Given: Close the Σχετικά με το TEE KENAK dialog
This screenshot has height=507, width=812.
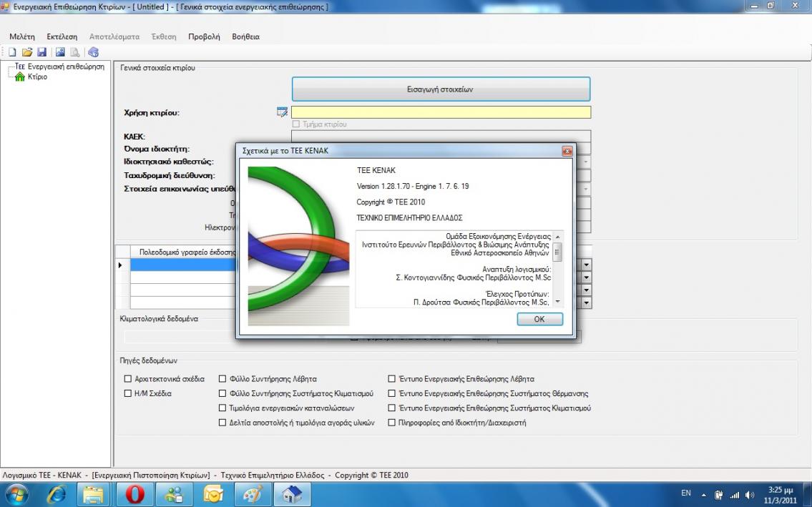Looking at the screenshot, I should pos(567,151).
